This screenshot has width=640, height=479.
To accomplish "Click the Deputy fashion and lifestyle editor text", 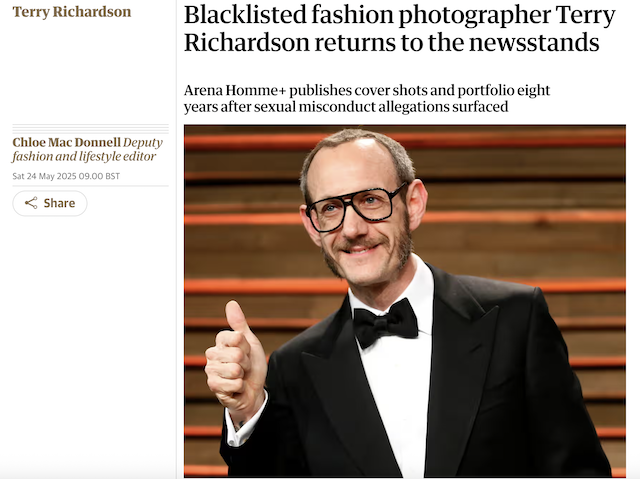I will [x=87, y=149].
